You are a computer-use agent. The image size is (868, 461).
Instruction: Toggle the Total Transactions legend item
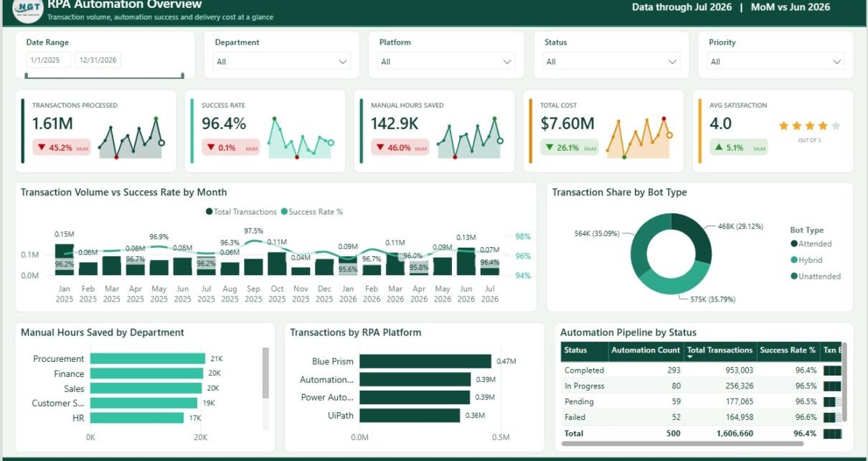tap(241, 212)
